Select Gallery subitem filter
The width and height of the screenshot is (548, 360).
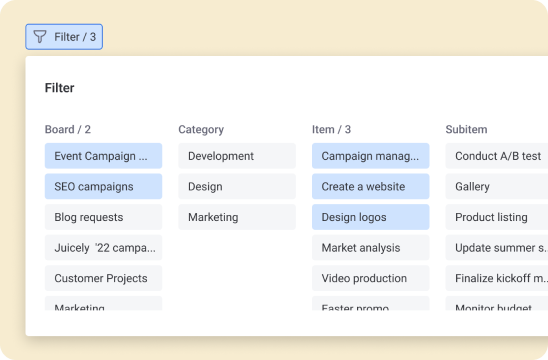point(497,186)
